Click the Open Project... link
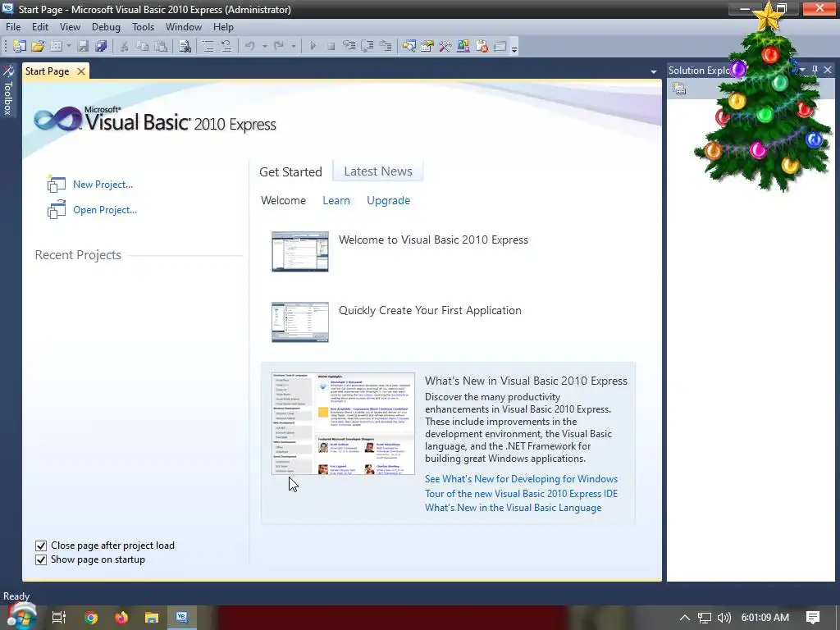Viewport: 840px width, 630px height. click(x=105, y=210)
